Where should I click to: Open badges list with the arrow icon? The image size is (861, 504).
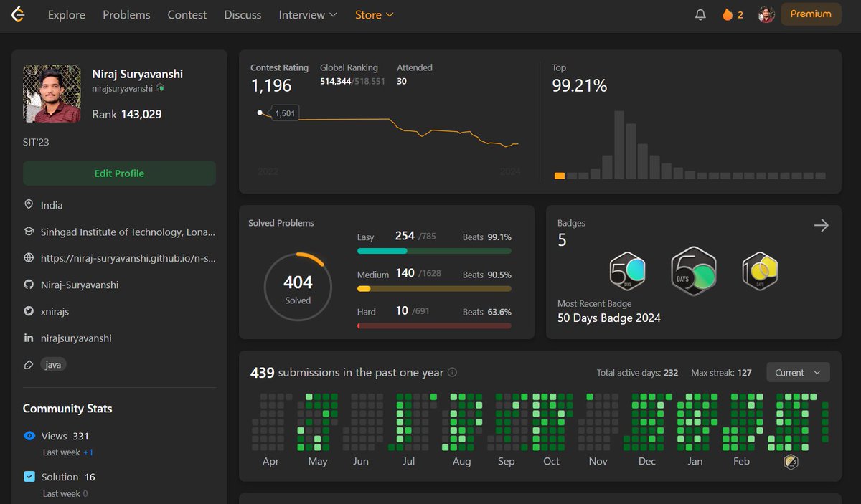click(x=822, y=225)
